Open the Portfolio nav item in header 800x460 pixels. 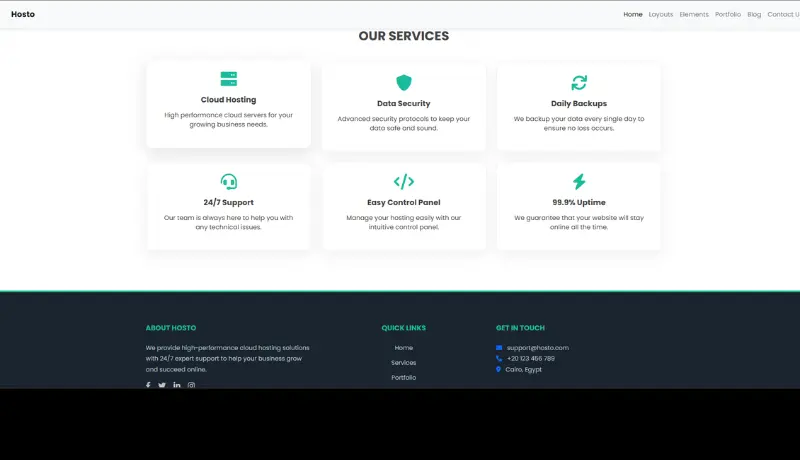[x=728, y=14]
